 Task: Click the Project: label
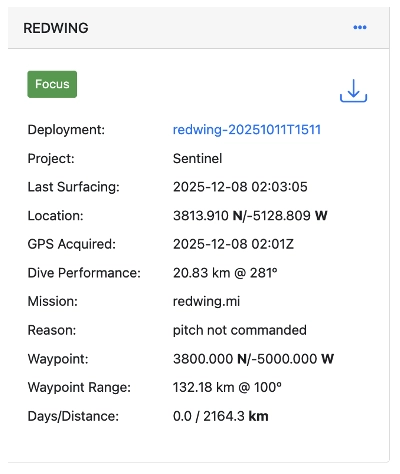click(x=51, y=159)
